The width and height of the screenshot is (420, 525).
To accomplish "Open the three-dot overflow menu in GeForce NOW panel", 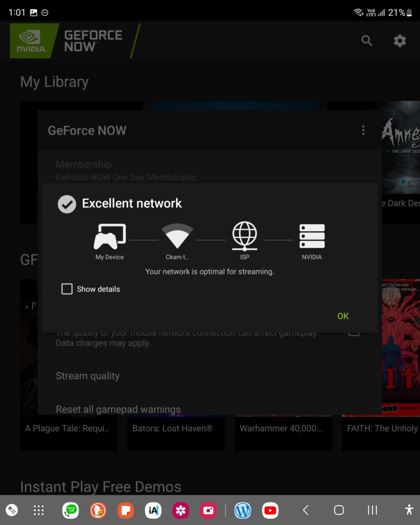I will tap(363, 130).
